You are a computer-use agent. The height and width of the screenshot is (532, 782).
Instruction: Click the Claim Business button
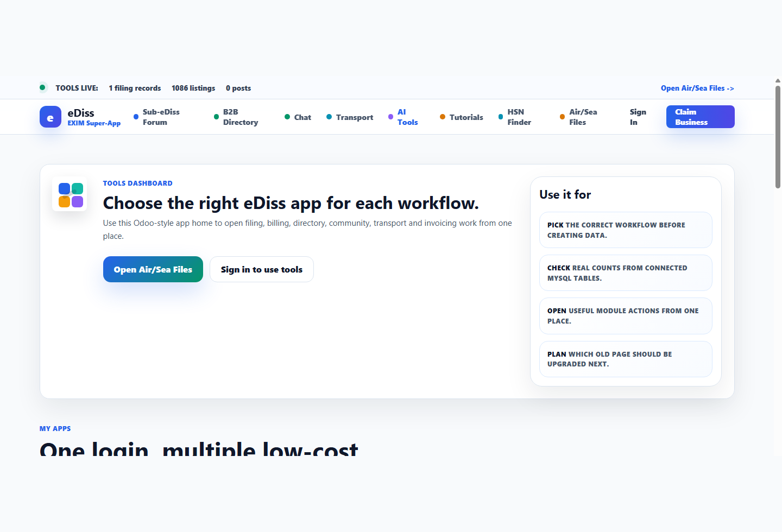coord(701,117)
